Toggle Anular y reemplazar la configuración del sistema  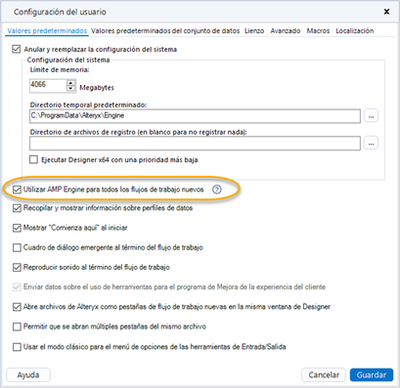pyautogui.click(x=16, y=49)
